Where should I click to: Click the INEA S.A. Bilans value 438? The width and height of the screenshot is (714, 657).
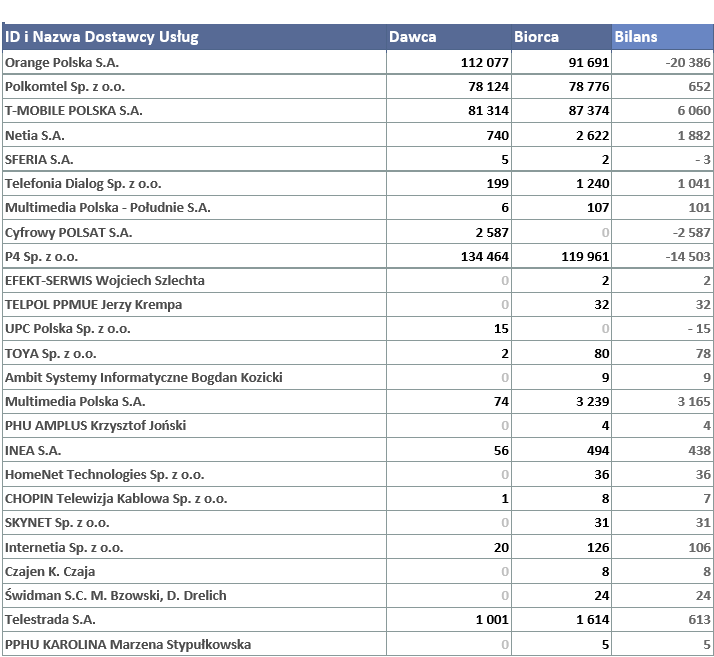click(697, 450)
